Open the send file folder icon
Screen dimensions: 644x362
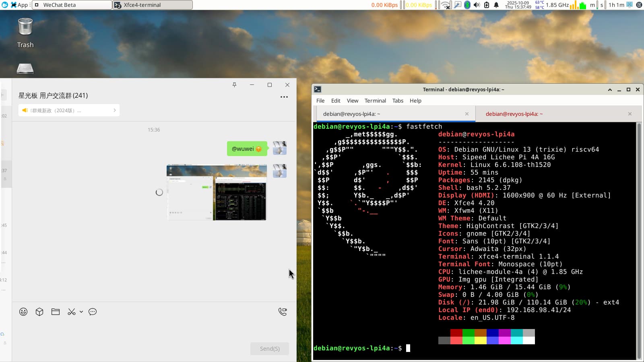pyautogui.click(x=56, y=312)
